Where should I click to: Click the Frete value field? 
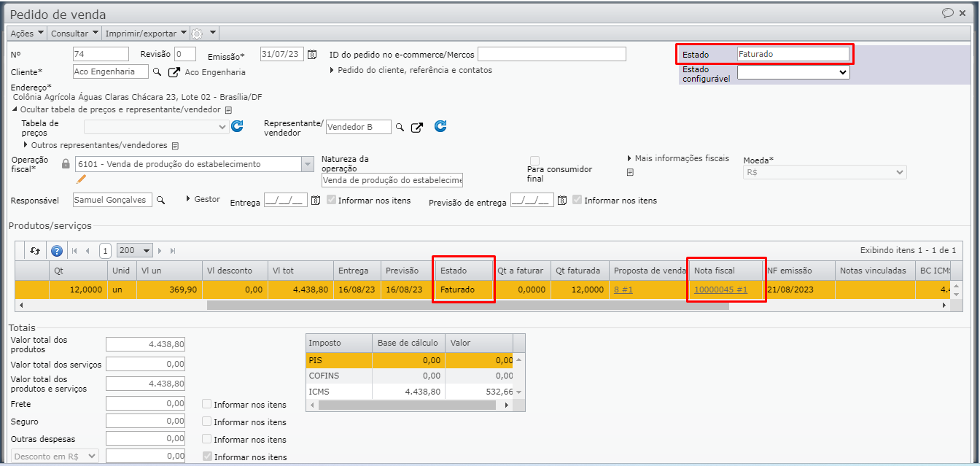(145, 403)
